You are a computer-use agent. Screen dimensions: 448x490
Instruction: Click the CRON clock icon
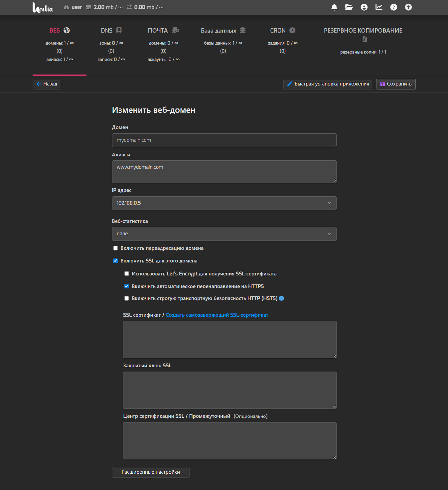[x=292, y=30]
